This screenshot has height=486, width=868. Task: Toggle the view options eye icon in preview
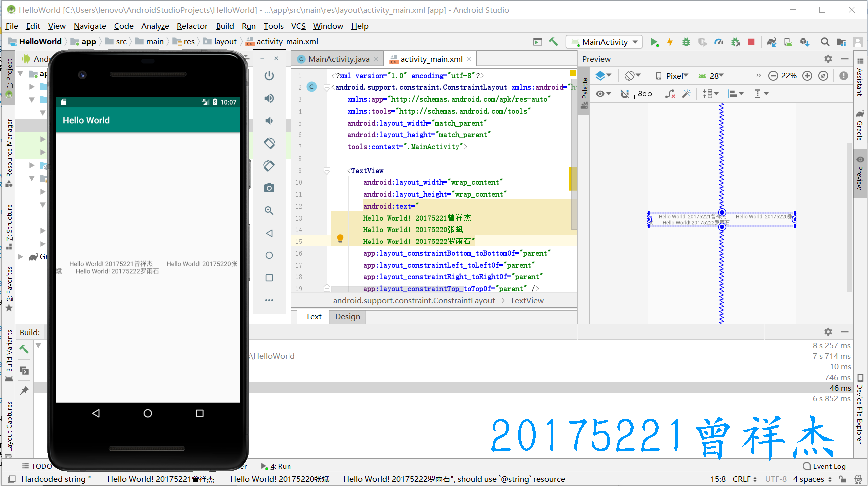[x=603, y=94]
